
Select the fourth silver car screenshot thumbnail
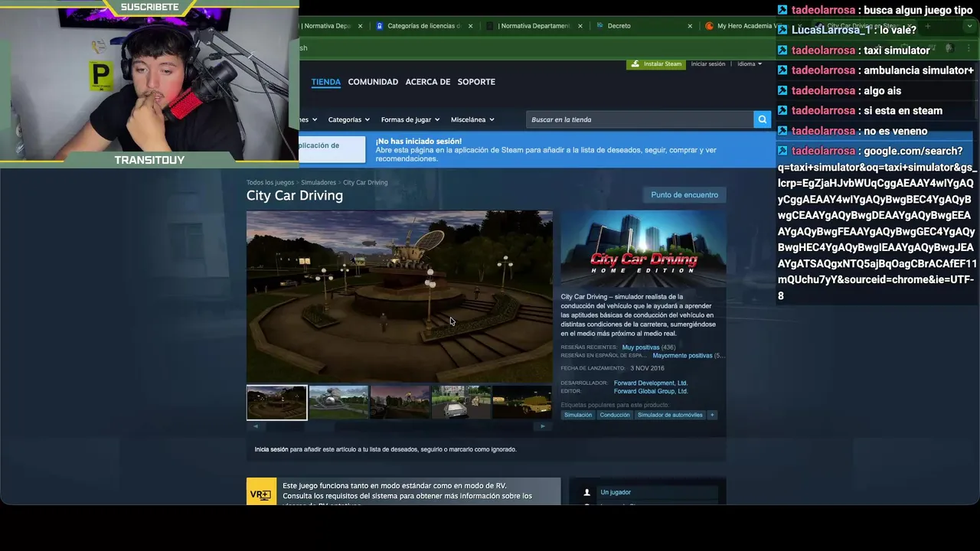(x=461, y=403)
